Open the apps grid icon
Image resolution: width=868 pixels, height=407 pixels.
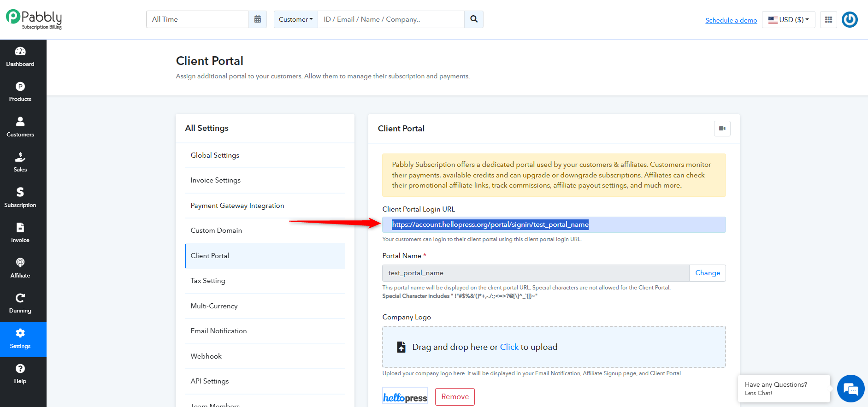[x=828, y=20]
